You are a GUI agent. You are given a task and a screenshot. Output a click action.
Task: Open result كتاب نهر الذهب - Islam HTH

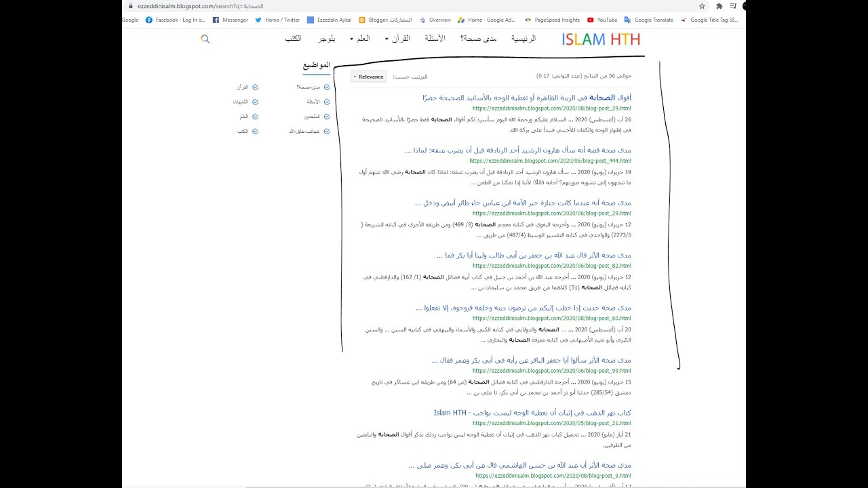click(x=532, y=413)
